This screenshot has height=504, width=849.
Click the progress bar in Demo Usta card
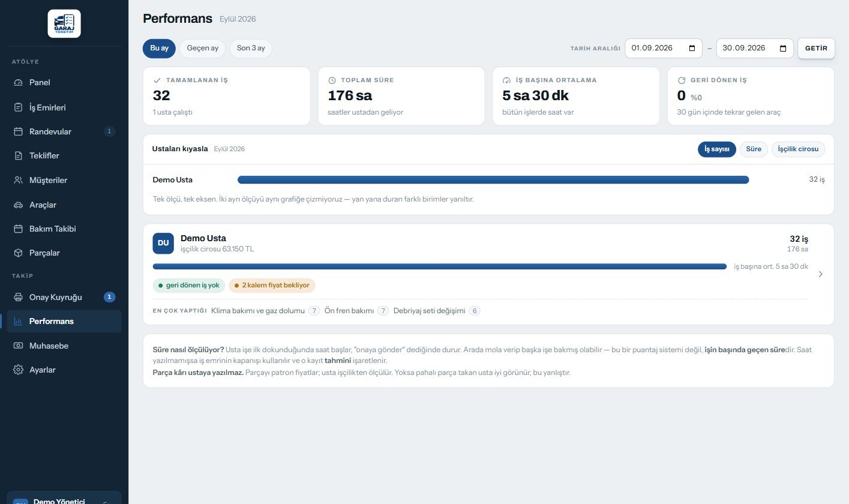click(440, 266)
